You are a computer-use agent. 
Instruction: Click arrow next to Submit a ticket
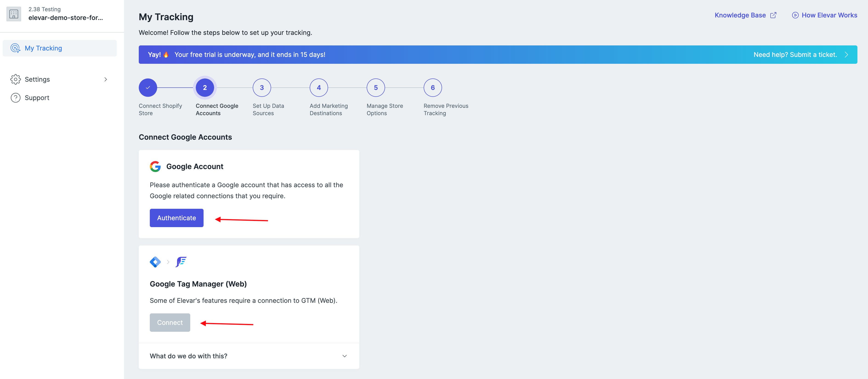coord(846,55)
